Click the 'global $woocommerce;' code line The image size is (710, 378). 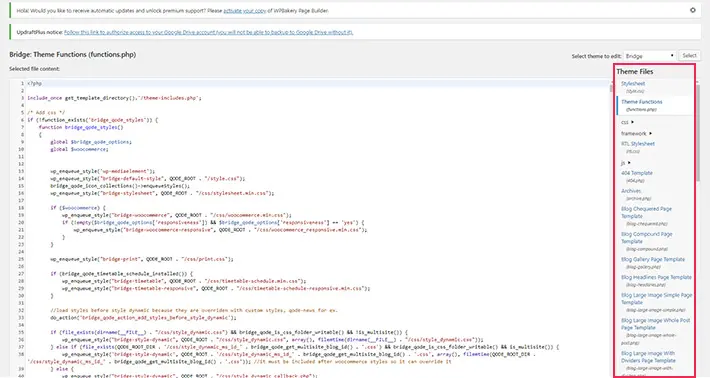point(79,149)
